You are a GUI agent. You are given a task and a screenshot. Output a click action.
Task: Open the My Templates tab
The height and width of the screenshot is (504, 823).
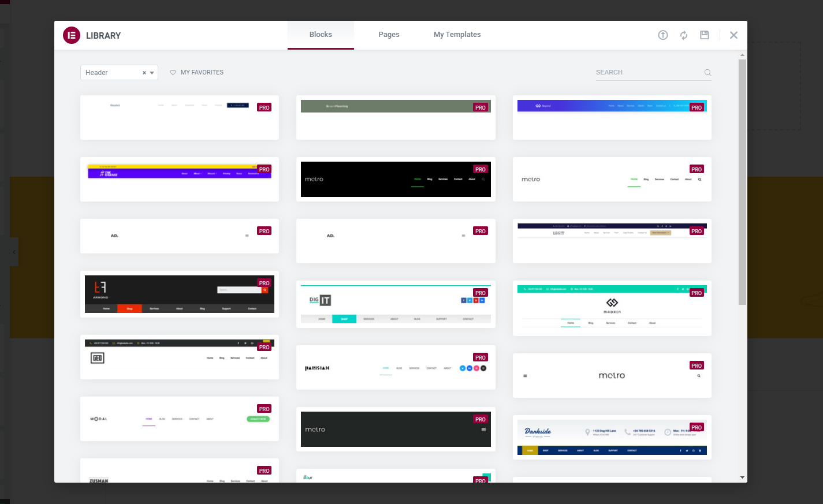coord(457,35)
